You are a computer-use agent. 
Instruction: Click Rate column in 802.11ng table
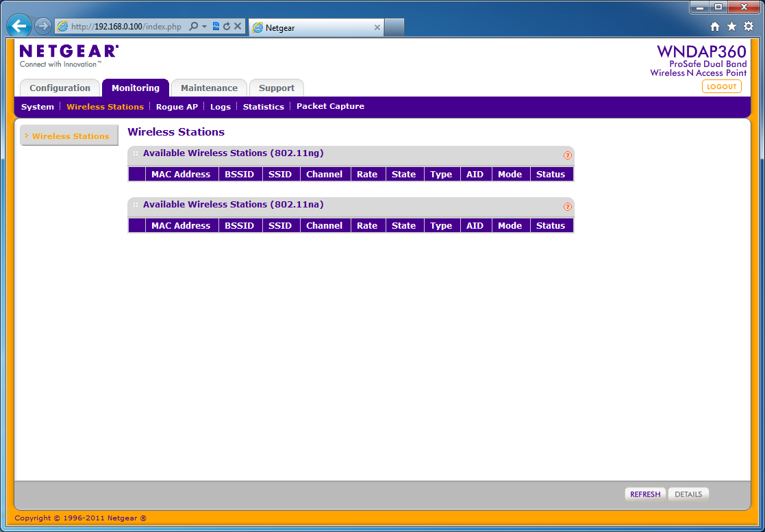[367, 174]
